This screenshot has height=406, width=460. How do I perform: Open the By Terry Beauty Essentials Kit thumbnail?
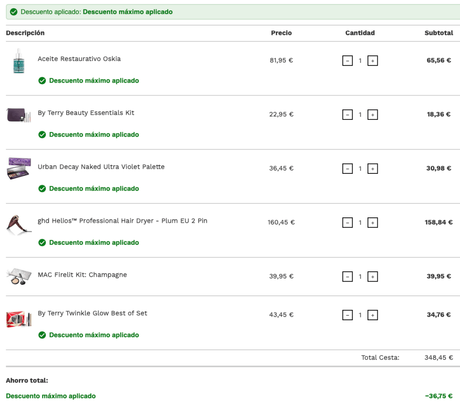(x=19, y=115)
